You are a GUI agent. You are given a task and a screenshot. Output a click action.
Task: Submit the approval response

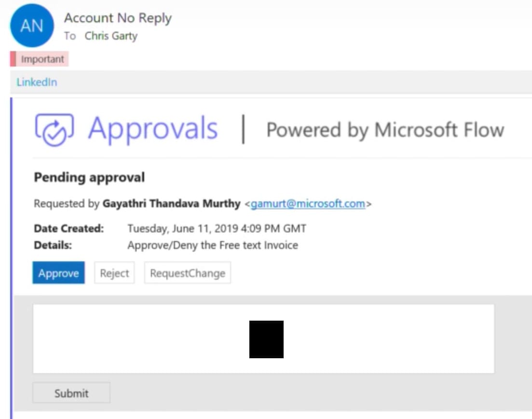(71, 393)
